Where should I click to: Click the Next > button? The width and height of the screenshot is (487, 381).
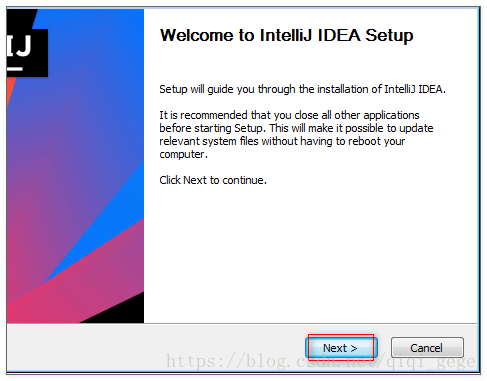pyautogui.click(x=341, y=348)
